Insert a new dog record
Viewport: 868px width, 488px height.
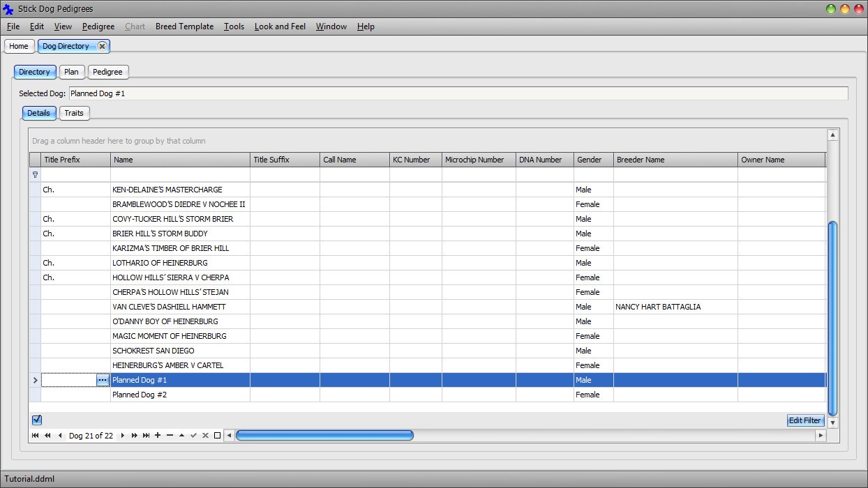[158, 435]
